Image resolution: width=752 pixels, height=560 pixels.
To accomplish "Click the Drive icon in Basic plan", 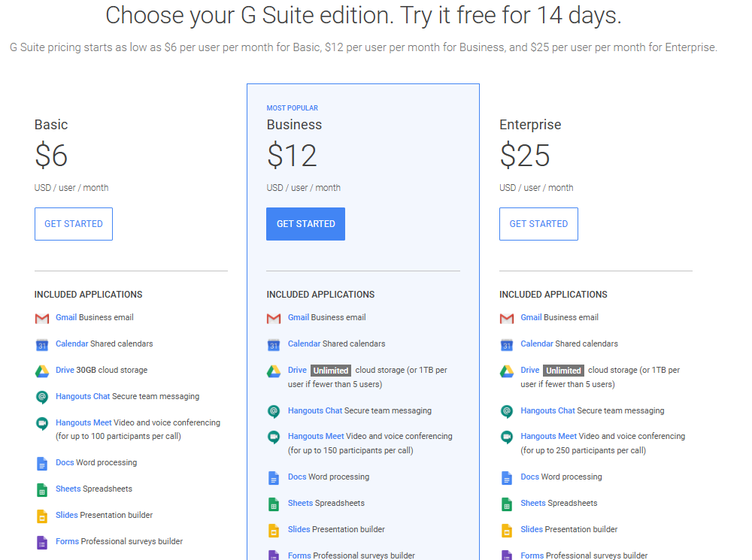I will [42, 371].
